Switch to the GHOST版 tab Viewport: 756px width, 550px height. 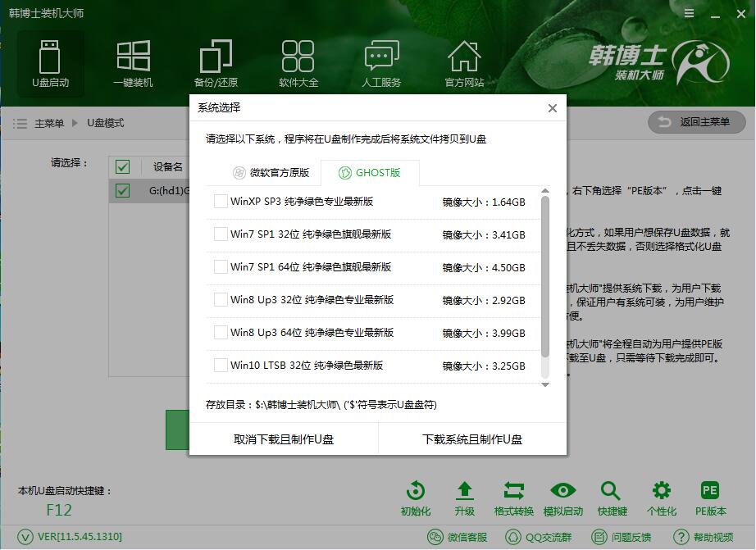(x=370, y=172)
